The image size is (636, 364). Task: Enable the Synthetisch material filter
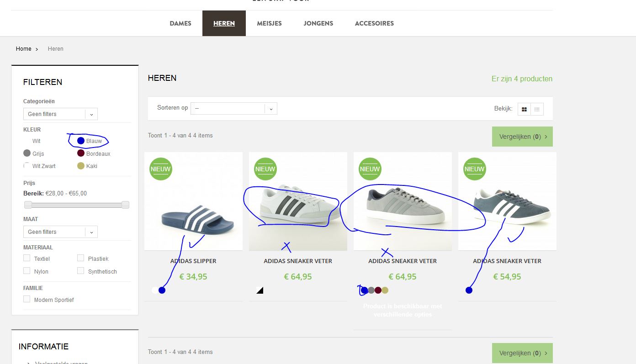click(80, 271)
